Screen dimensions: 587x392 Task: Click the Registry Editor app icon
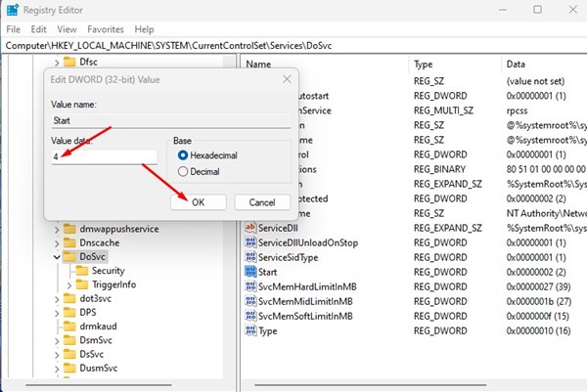coord(12,10)
